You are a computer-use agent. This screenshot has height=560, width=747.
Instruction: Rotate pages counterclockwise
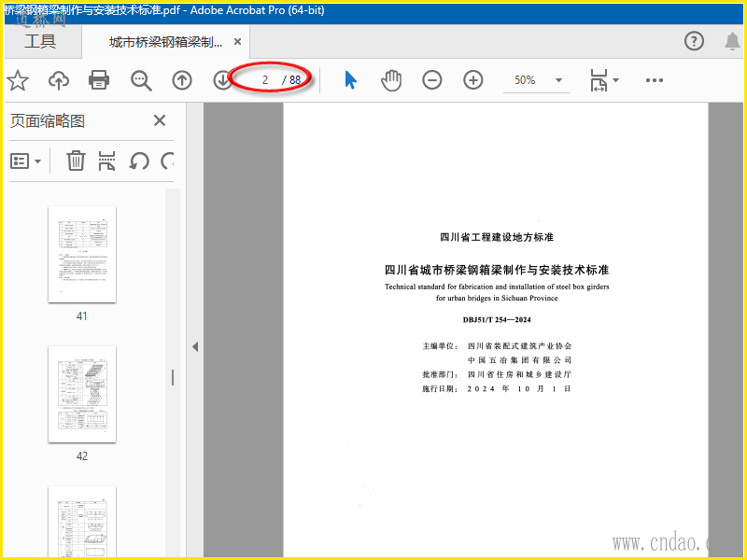[x=139, y=161]
